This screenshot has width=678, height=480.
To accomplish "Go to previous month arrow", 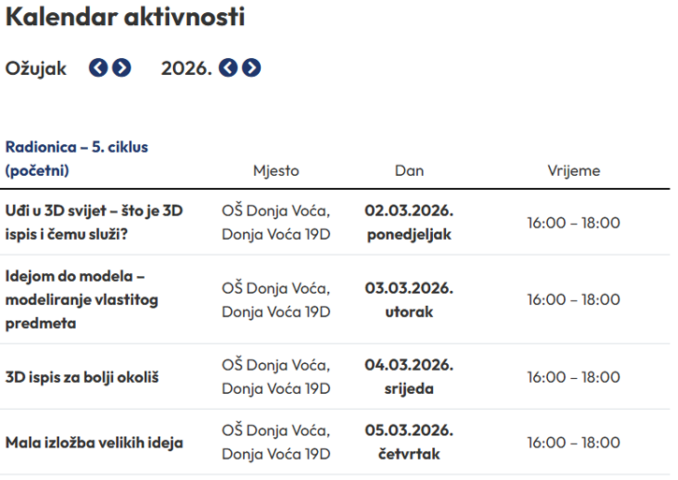I will [98, 68].
